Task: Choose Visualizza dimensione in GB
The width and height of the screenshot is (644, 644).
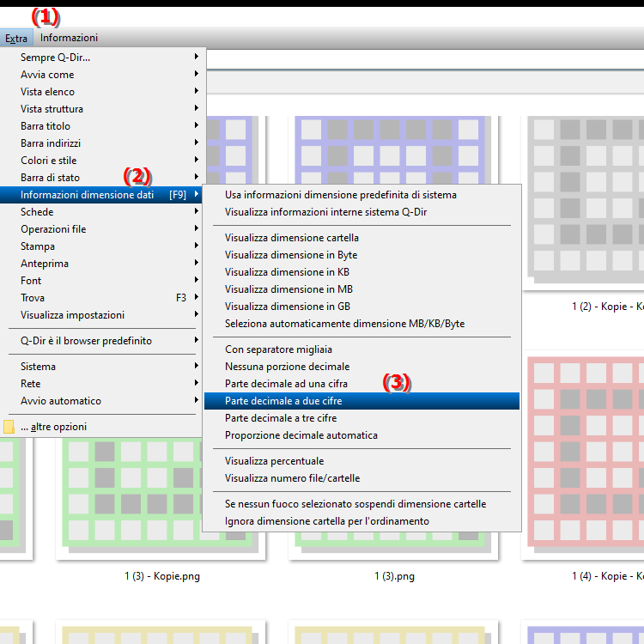Action: click(x=361, y=307)
